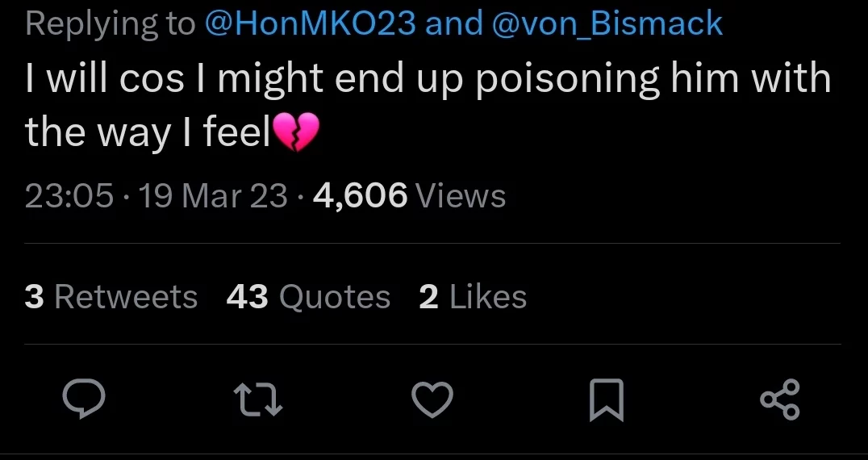The image size is (868, 460).
Task: Open the @HonMKO23 profile link
Action: 310,24
